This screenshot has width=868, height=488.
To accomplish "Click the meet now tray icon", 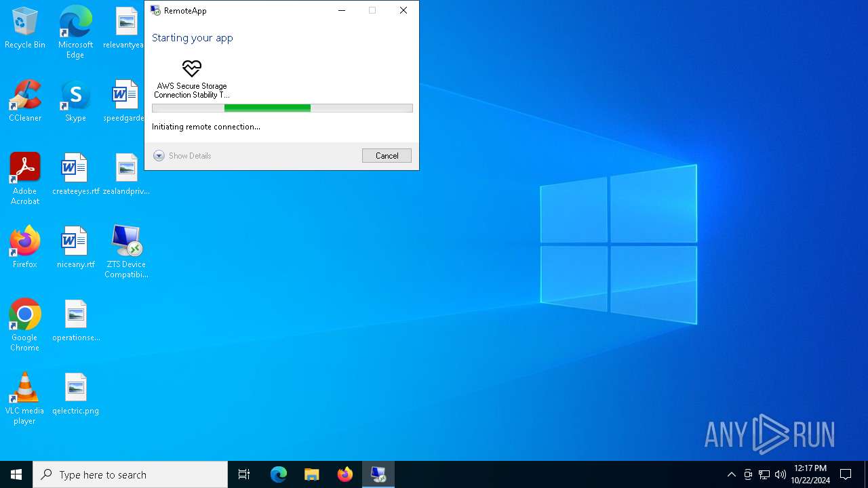I will coord(748,474).
